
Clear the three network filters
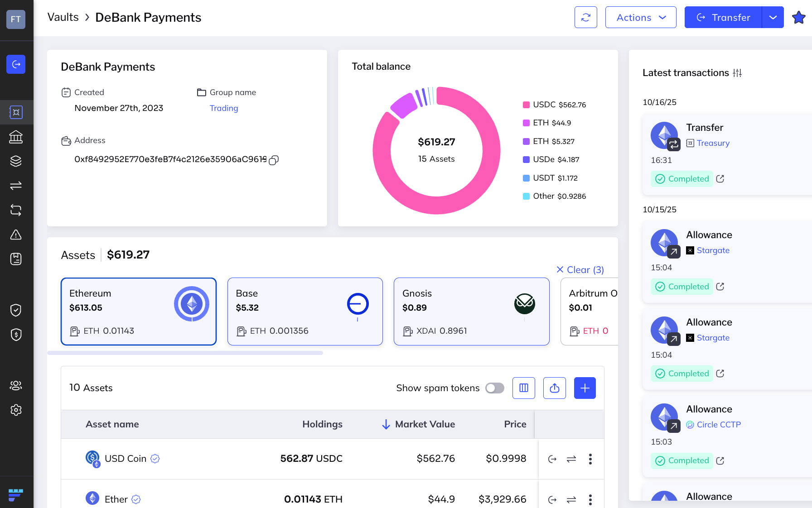[580, 270]
